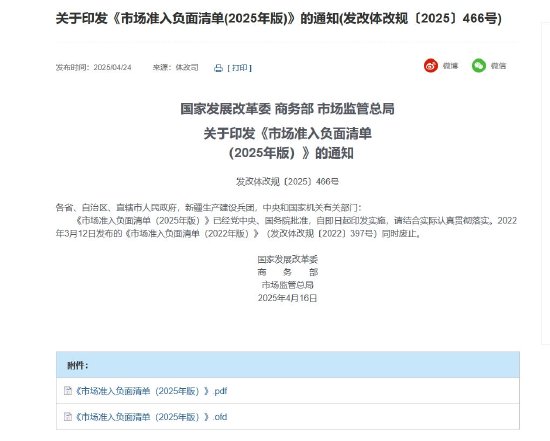This screenshot has height=441, width=550.
Task: Click the file icon beside the .pdf attachment
Action: [x=68, y=390]
